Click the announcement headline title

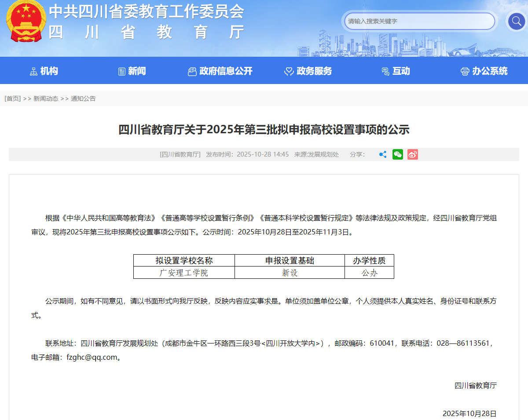pyautogui.click(x=264, y=130)
